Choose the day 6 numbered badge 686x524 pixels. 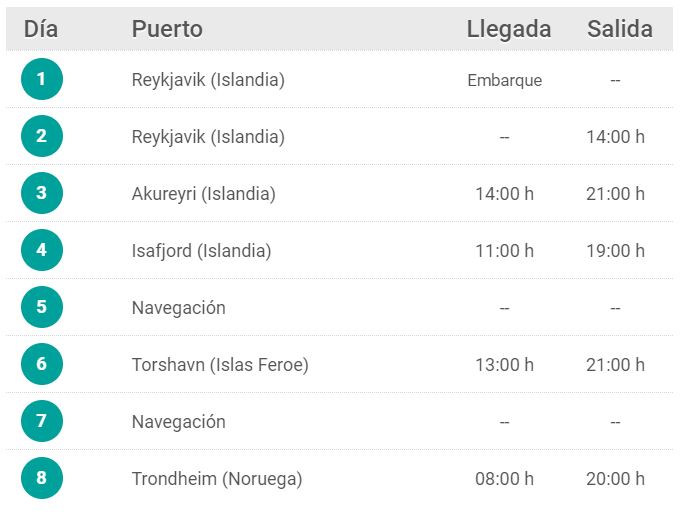tap(42, 364)
